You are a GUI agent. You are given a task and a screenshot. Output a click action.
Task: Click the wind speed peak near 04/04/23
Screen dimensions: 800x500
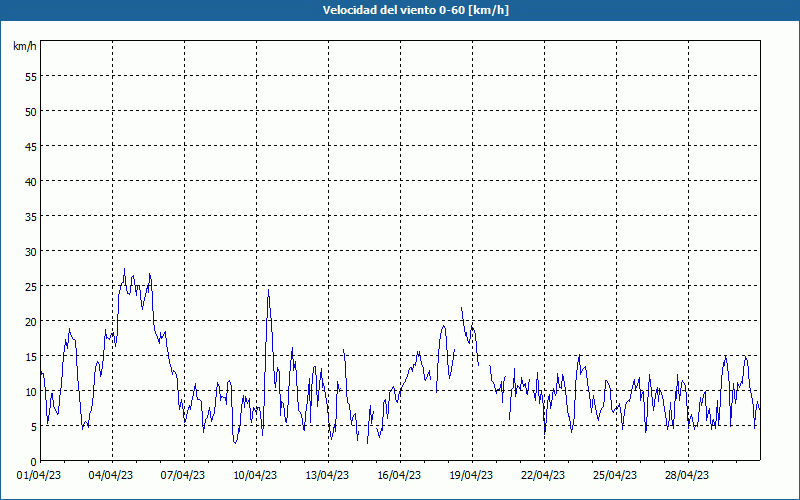coord(124,269)
